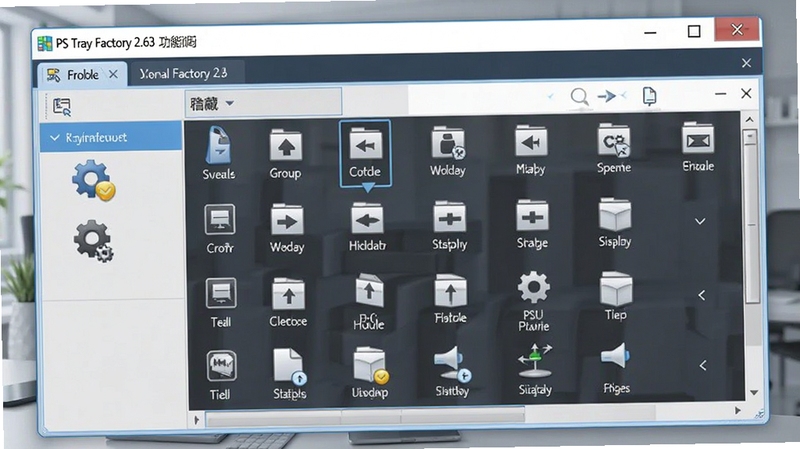Click the left chevron beside Fhges row
The width and height of the screenshot is (800, 449).
tap(703, 365)
